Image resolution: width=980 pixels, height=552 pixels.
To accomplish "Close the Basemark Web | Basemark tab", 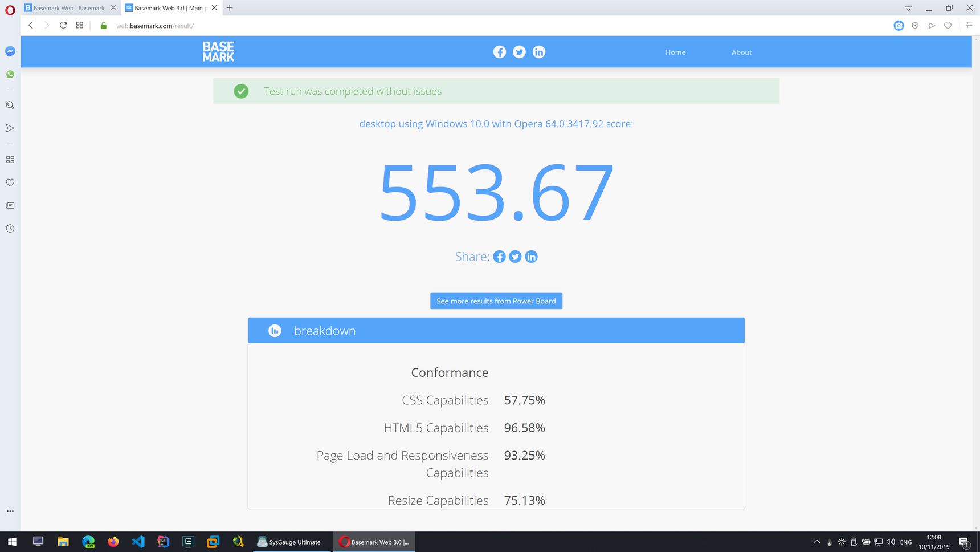I will point(113,8).
